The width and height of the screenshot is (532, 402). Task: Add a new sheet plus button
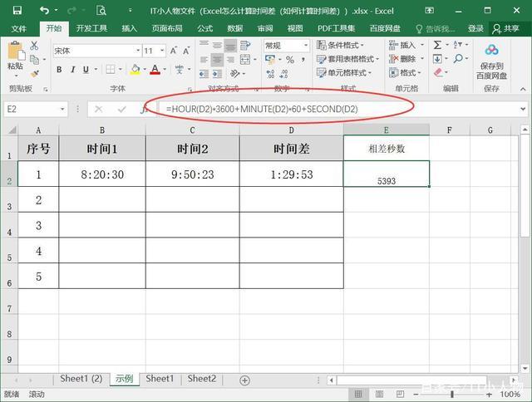pyautogui.click(x=244, y=380)
